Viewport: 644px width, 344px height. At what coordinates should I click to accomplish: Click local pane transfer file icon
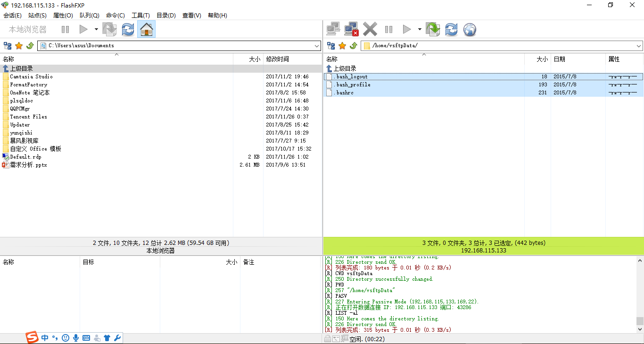[109, 29]
